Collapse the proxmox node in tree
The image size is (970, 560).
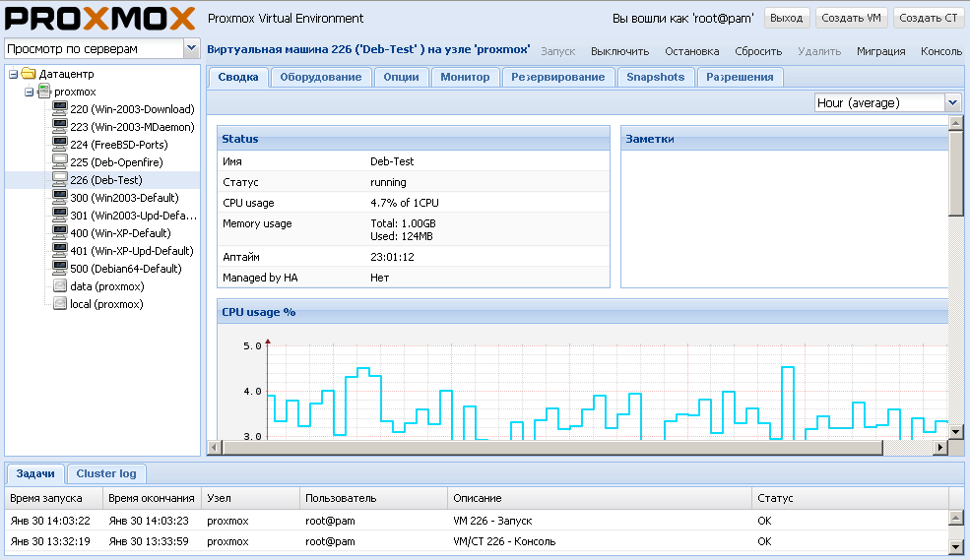click(29, 93)
